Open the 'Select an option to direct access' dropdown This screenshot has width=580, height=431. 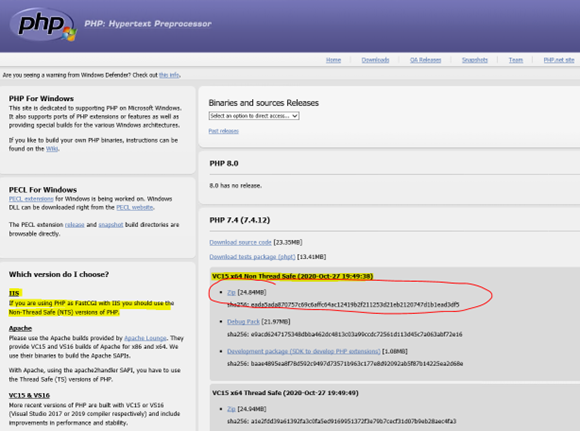click(254, 116)
